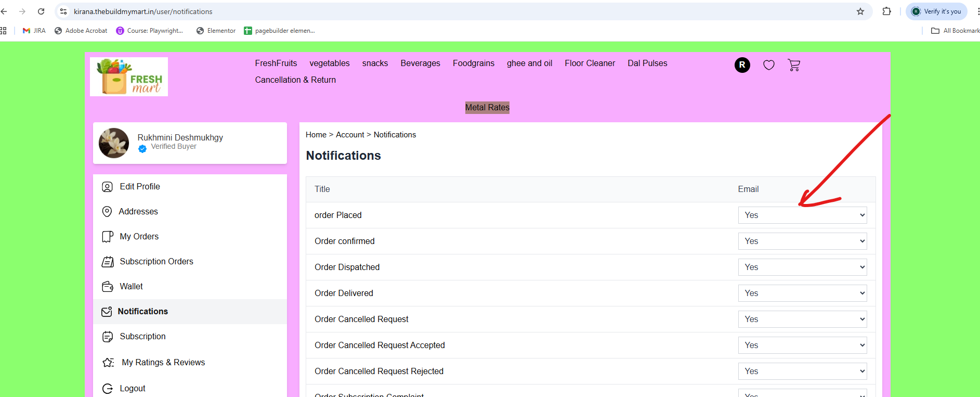
Task: Click the Notifications page heading
Action: coord(343,156)
